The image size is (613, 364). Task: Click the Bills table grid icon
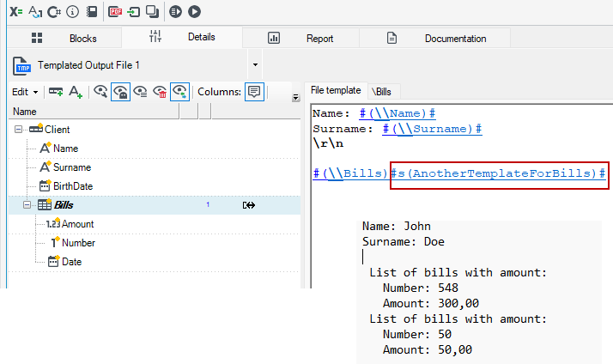(x=45, y=204)
